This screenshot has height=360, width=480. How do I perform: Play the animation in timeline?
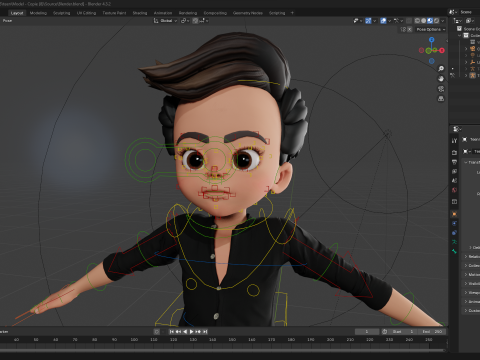(x=191, y=332)
